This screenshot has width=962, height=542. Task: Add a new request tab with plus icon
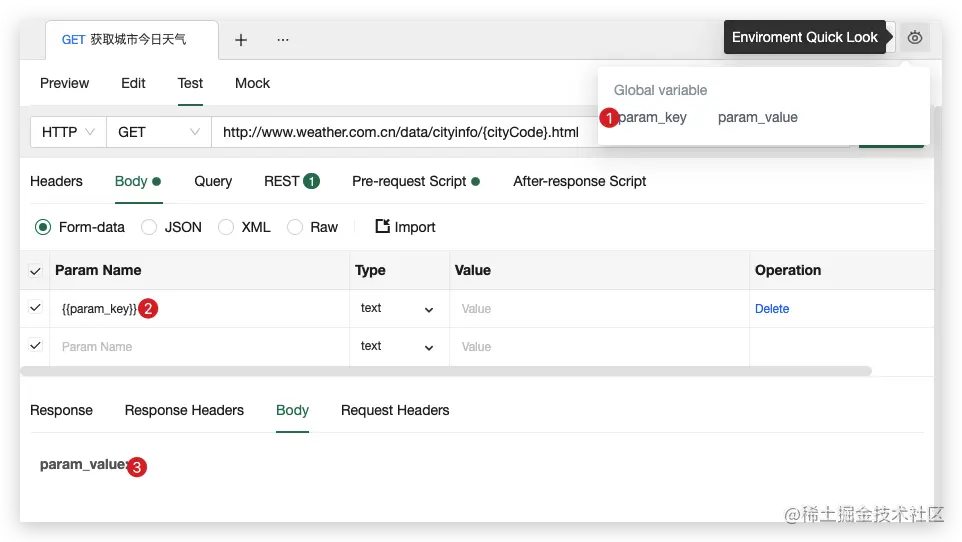[x=240, y=40]
